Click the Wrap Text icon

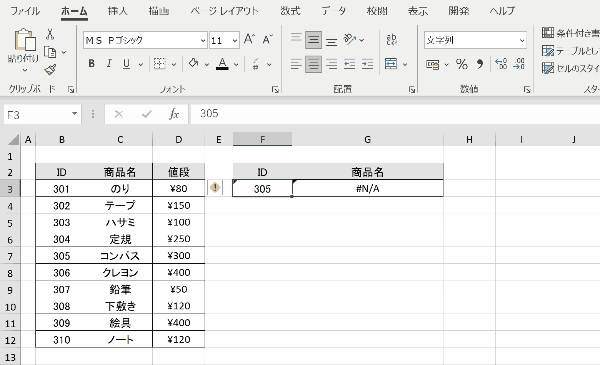(x=391, y=39)
